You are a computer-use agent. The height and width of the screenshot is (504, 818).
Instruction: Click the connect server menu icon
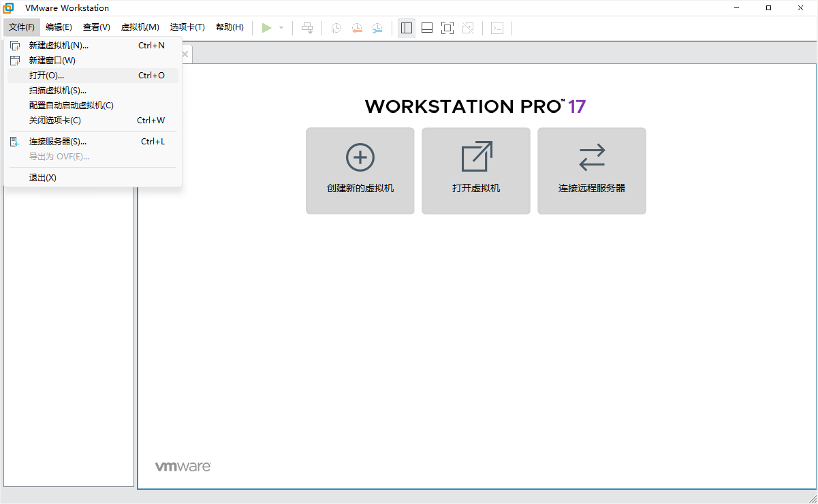click(16, 142)
